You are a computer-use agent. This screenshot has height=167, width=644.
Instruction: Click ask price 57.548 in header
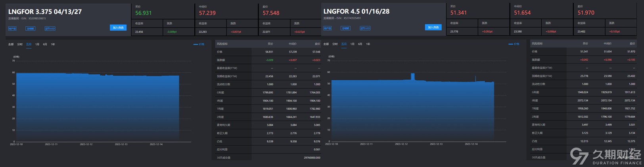[271, 13]
